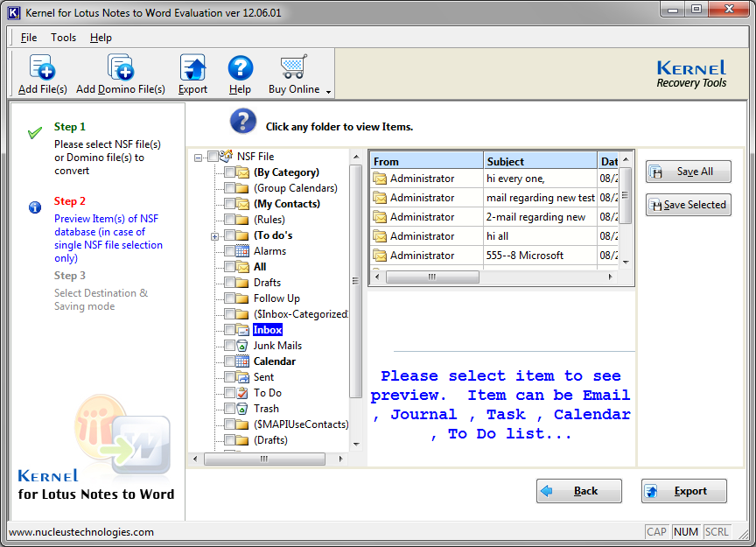Check the NSF File root checkbox
Viewport: 756px width, 547px height.
point(213,157)
